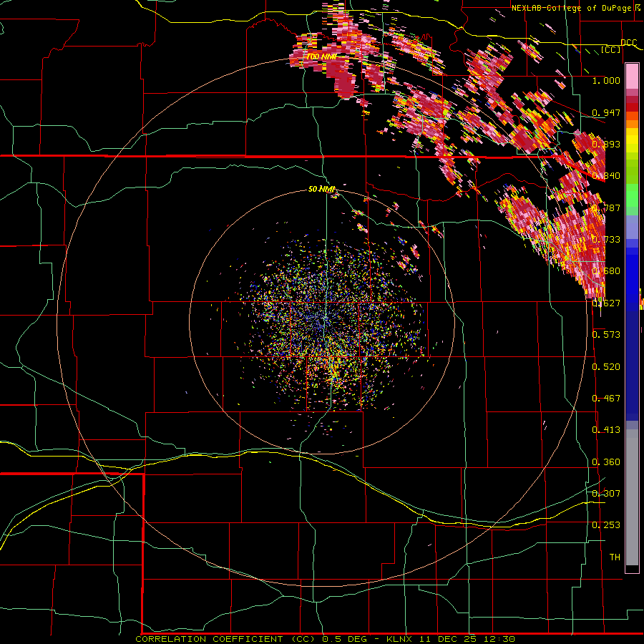Click the 50 NMI range ring label
This screenshot has width=644, height=644.
pyautogui.click(x=321, y=189)
